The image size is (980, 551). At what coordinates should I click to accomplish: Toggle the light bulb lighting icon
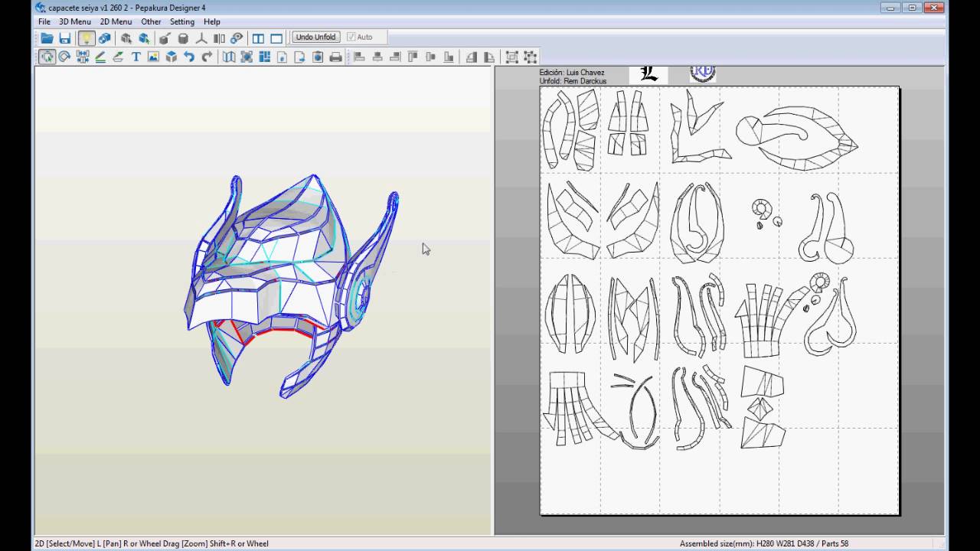(x=87, y=37)
